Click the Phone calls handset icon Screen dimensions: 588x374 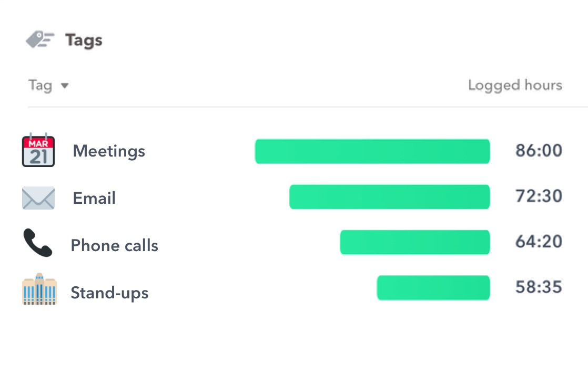[x=38, y=243]
